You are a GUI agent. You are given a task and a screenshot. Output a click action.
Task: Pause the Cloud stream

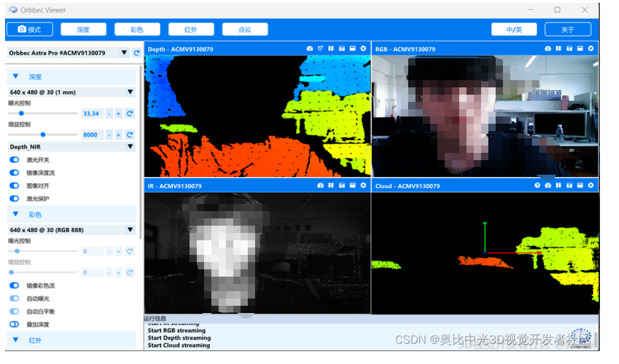coord(558,185)
